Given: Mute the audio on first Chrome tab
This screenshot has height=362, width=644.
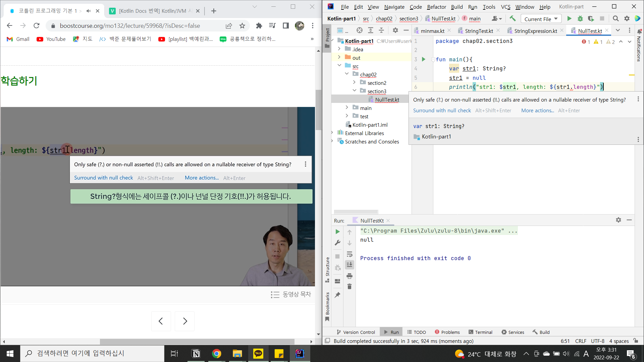Looking at the screenshot, I should tap(89, 11).
